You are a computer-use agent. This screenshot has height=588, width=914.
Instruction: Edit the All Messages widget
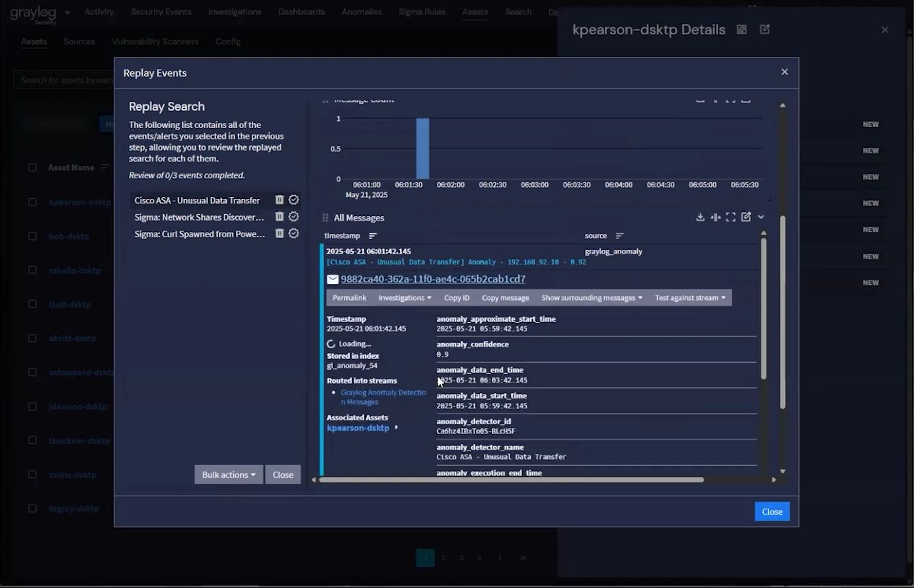(x=745, y=217)
